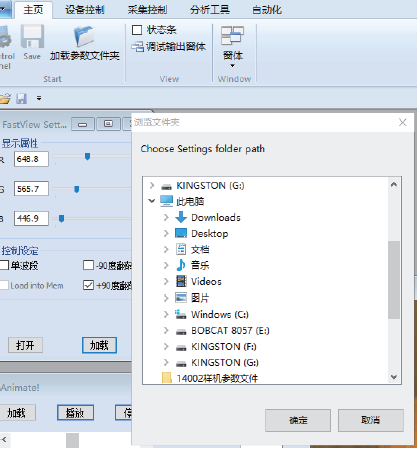Click the G value input field
This screenshot has height=450, width=418.
(x=31, y=189)
